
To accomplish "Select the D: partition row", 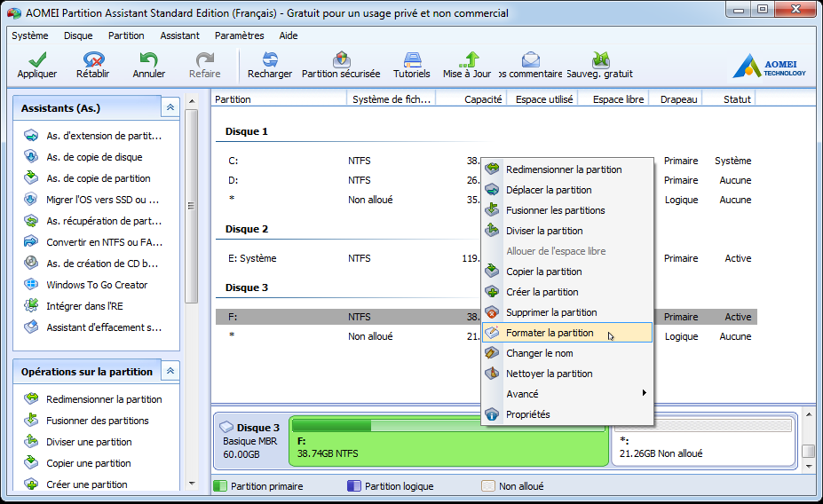I will 486,180.
